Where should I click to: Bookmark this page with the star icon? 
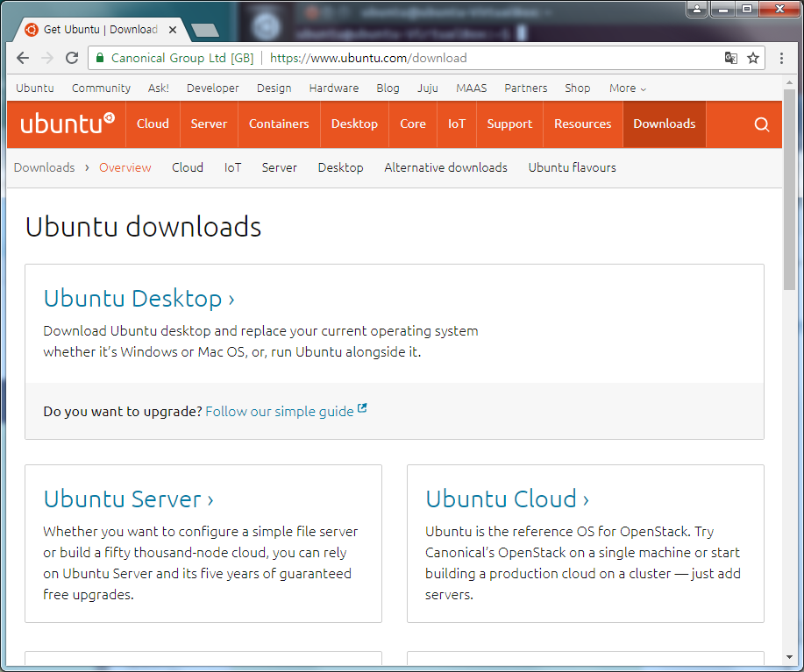[753, 58]
